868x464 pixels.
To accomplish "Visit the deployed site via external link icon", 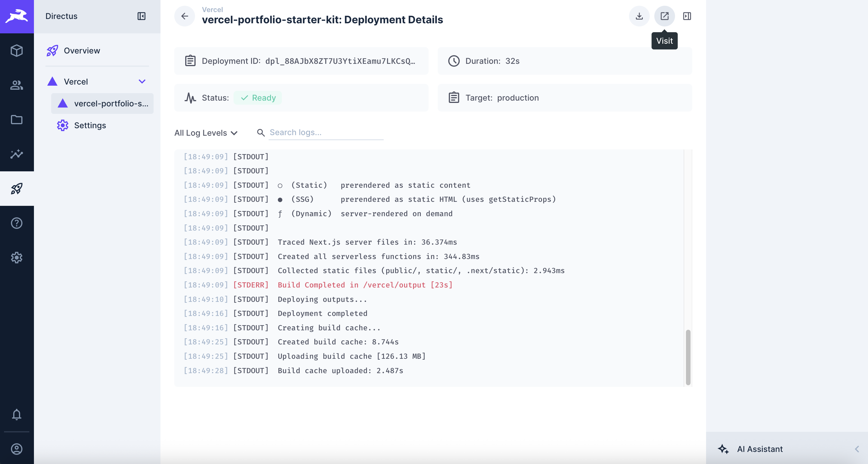I will coord(664,16).
